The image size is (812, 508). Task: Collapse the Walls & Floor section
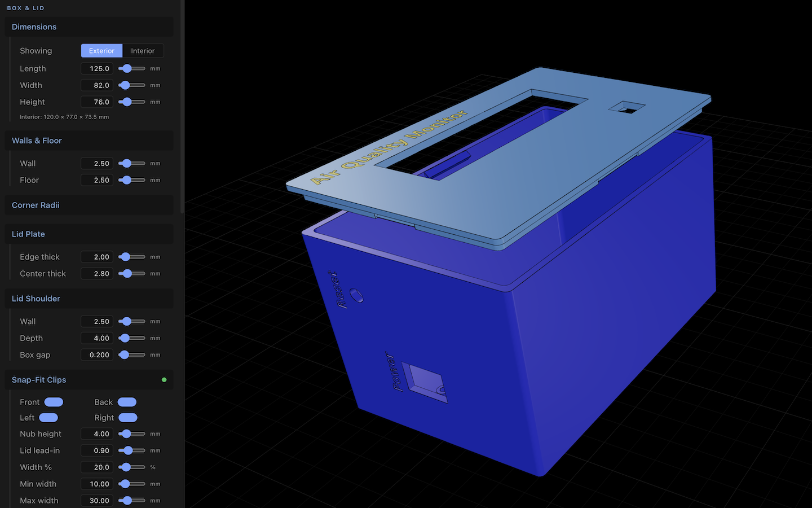pos(89,141)
